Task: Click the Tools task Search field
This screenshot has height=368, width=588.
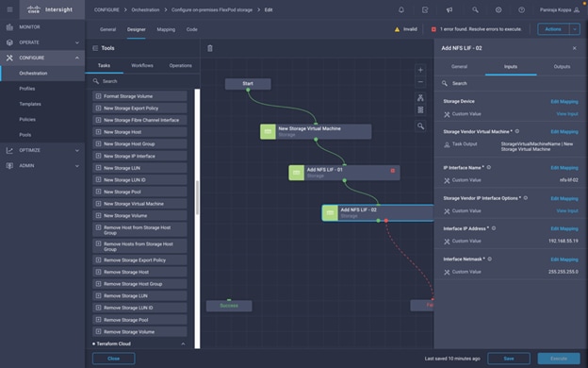Action: click(x=142, y=81)
